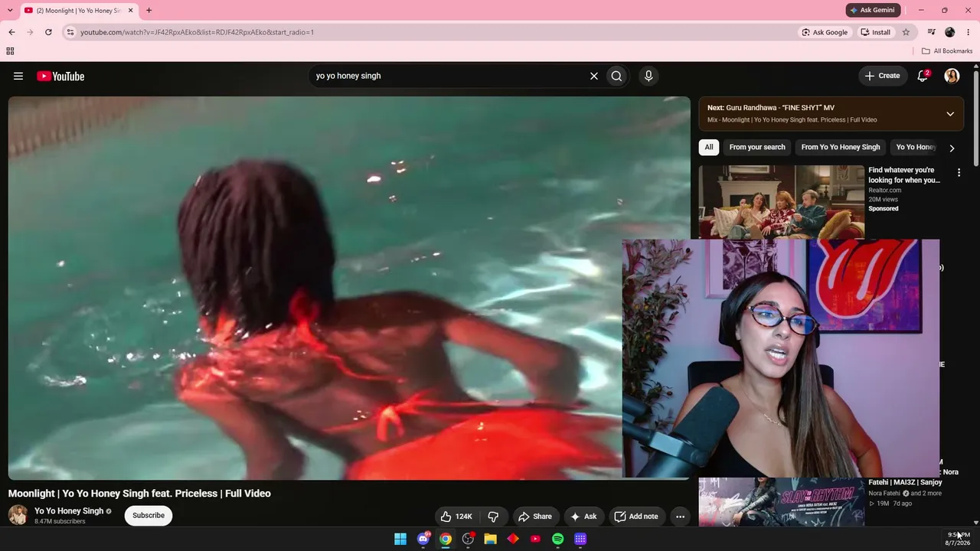Switch to Chrome in the taskbar

pos(446,539)
